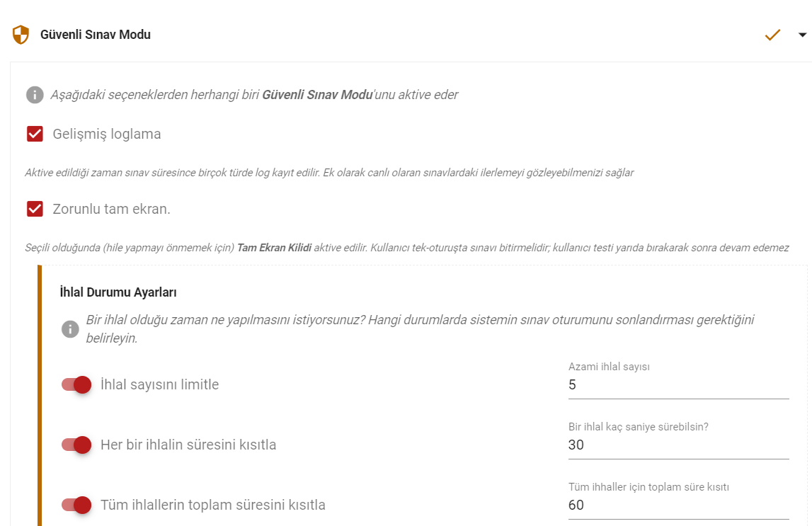Disable the İhlal sayısını limitle toggle
Viewport: 812px width, 526px height.
[x=76, y=384]
